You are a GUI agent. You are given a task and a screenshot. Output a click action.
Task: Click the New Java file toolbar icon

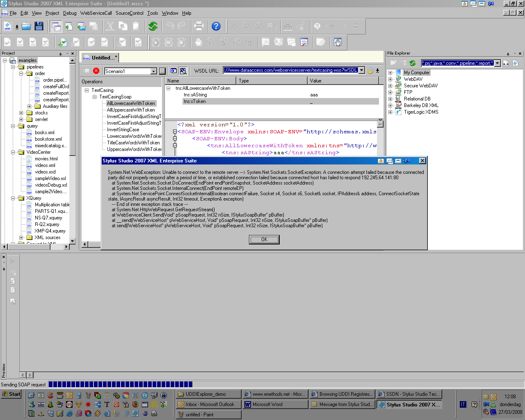tap(7, 27)
